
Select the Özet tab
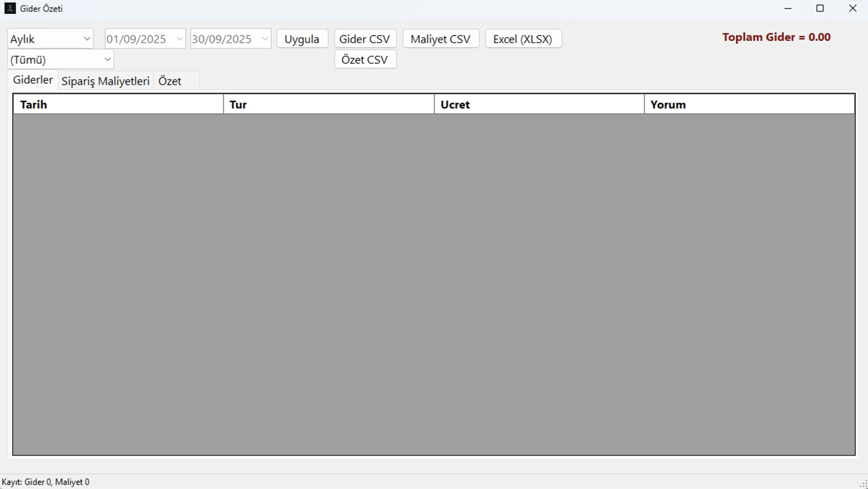(170, 81)
